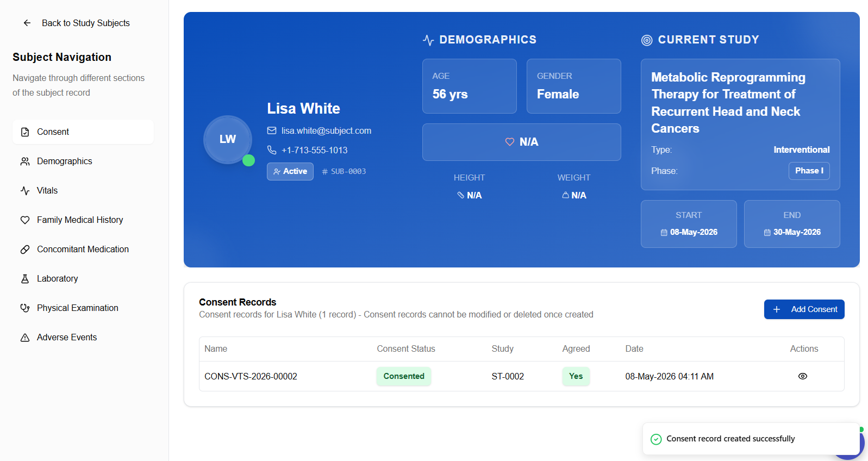Viewport: 868px width, 461px height.
Task: Click the start date calendar icon
Action: point(664,233)
